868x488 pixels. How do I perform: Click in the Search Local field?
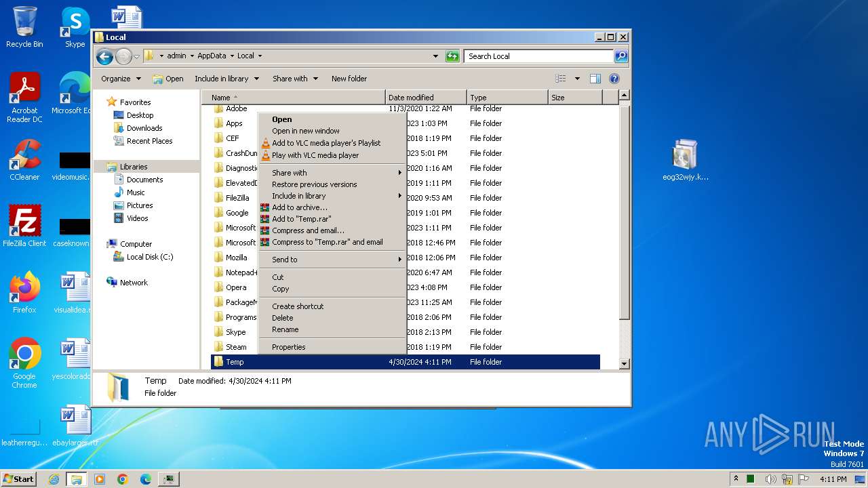tap(538, 56)
